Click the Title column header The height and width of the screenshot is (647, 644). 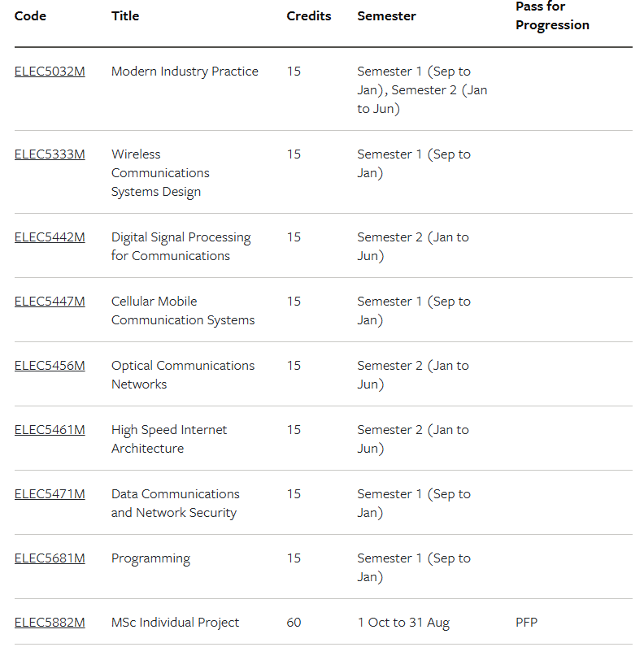click(125, 16)
